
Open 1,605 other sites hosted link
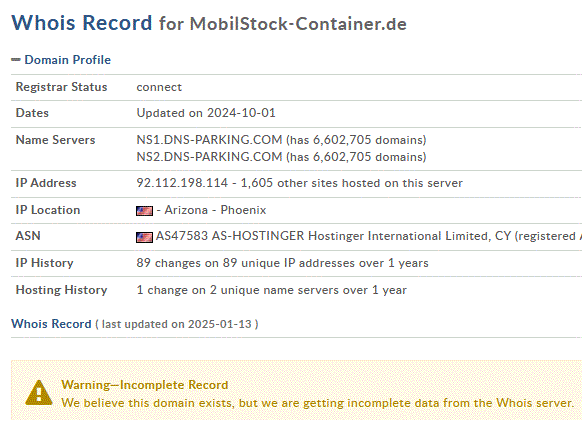(x=351, y=183)
